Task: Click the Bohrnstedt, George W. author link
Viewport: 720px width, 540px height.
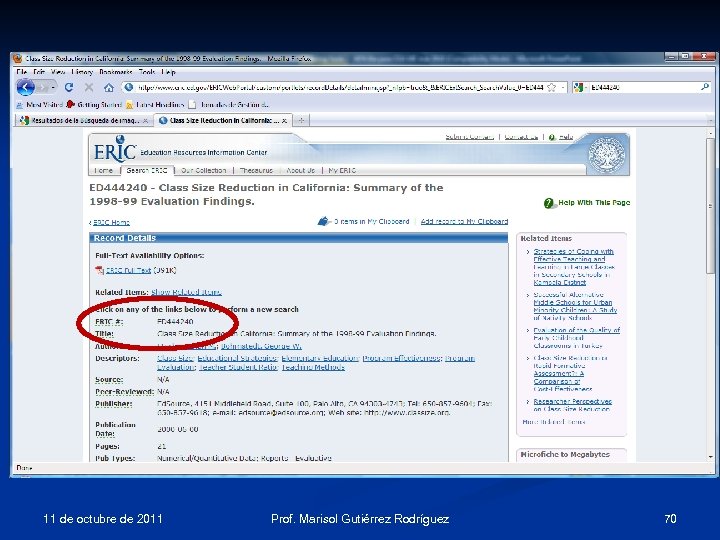Action: [261, 346]
